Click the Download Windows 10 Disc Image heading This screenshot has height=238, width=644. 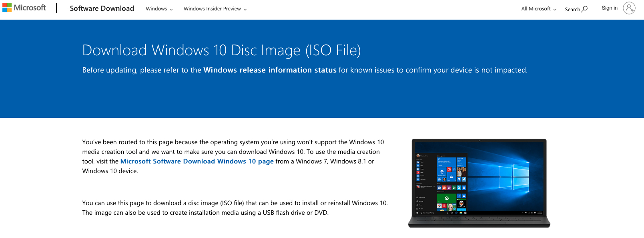(221, 50)
